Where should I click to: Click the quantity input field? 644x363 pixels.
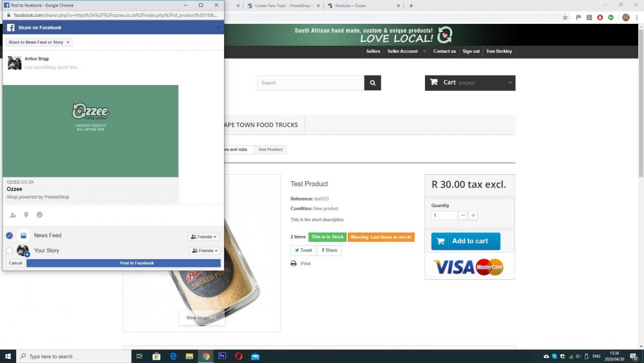[444, 215]
